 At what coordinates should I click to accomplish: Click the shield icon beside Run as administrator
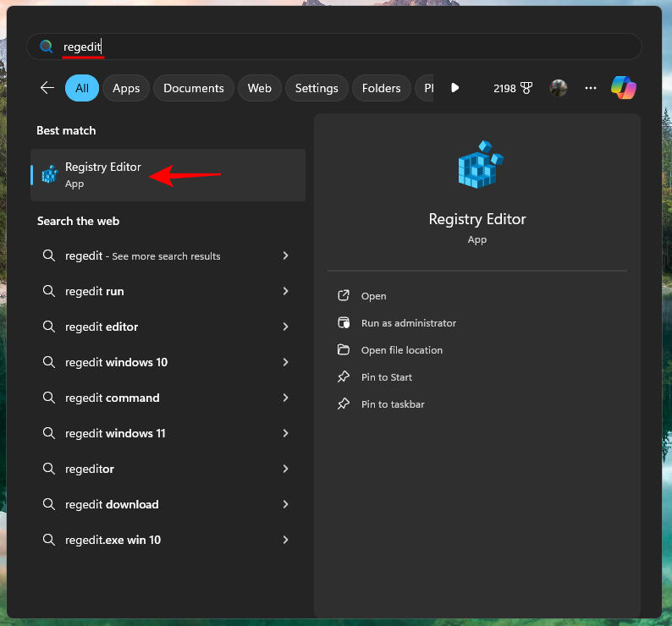344,322
